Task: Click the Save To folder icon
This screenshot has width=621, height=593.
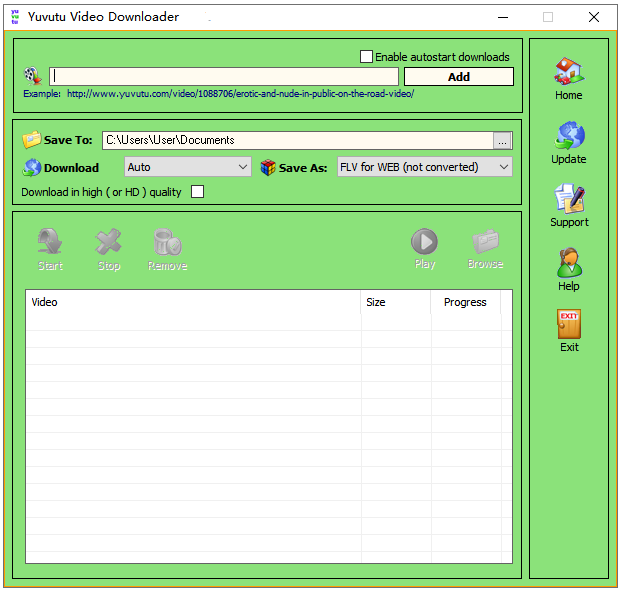Action: pos(32,139)
